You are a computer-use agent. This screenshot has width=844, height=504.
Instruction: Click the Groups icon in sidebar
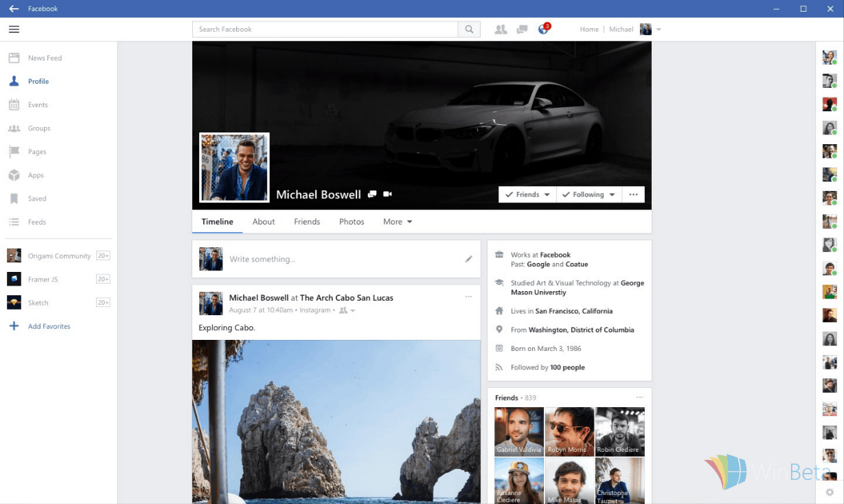pos(14,128)
